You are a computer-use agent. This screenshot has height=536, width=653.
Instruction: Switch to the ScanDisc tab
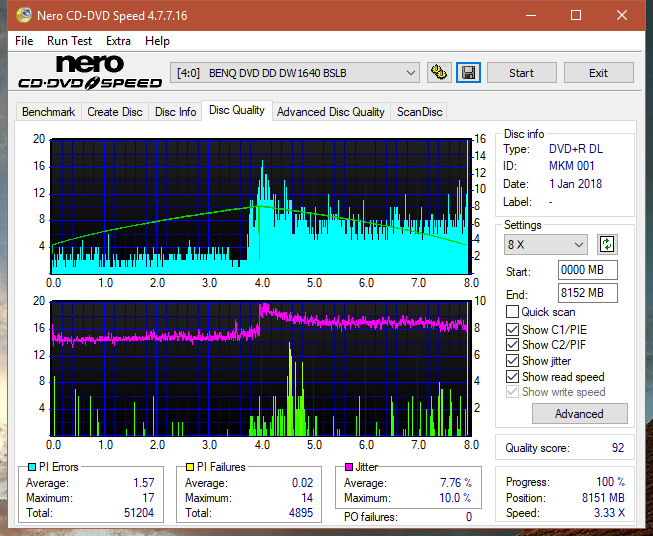tap(419, 112)
